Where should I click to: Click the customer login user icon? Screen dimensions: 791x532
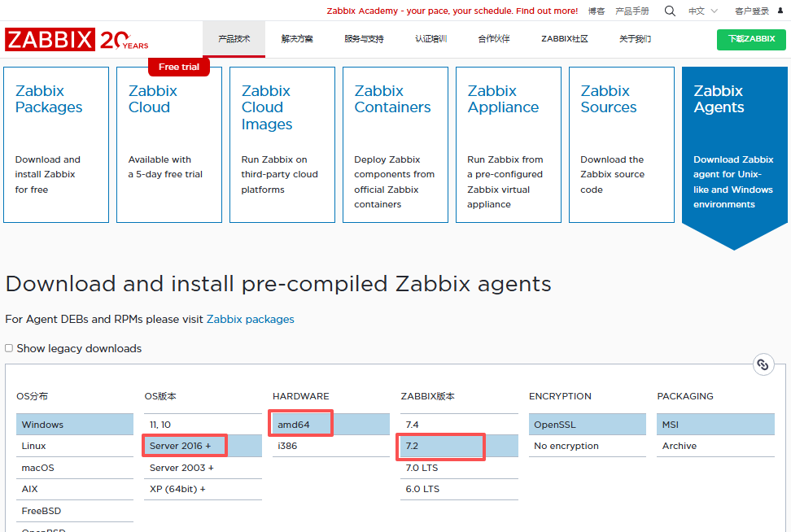click(x=780, y=11)
